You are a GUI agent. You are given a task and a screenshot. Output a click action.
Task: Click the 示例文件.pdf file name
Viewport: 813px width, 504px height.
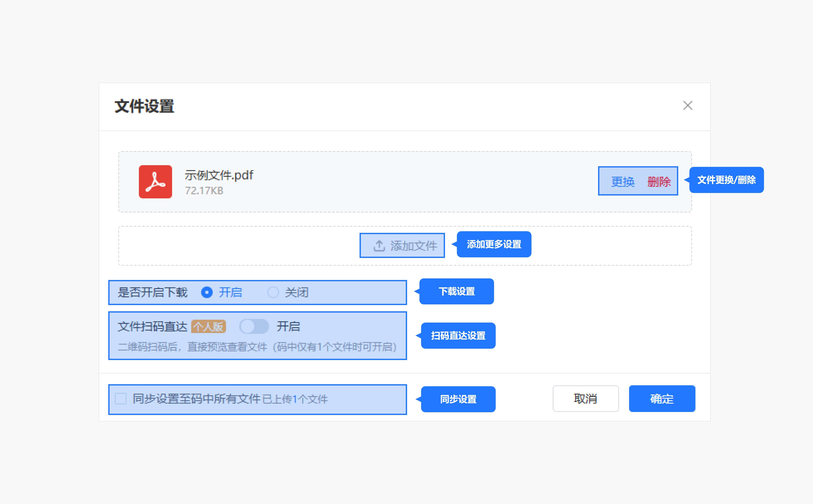pyautogui.click(x=219, y=175)
